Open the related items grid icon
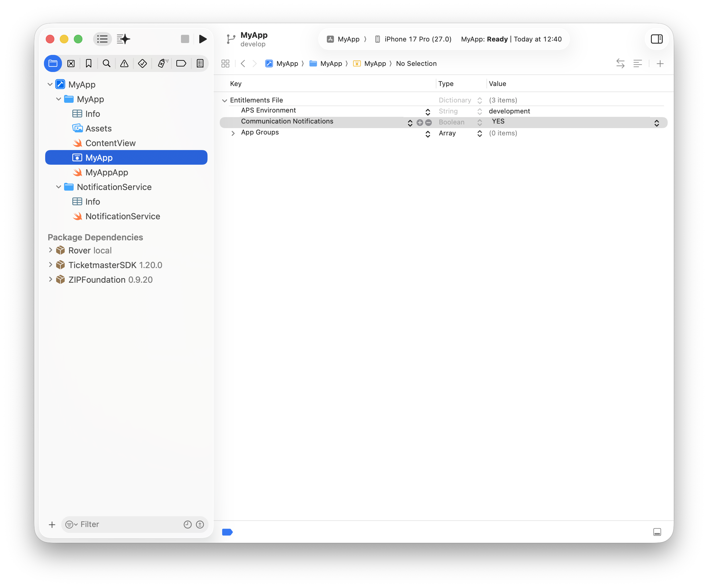 coord(225,63)
